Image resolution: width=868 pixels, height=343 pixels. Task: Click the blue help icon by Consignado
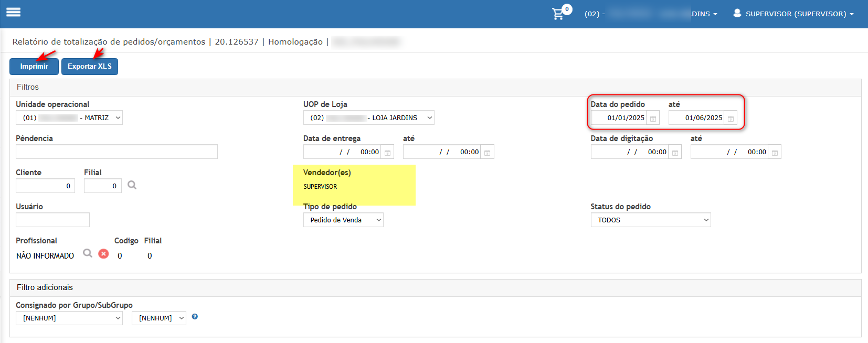(195, 317)
